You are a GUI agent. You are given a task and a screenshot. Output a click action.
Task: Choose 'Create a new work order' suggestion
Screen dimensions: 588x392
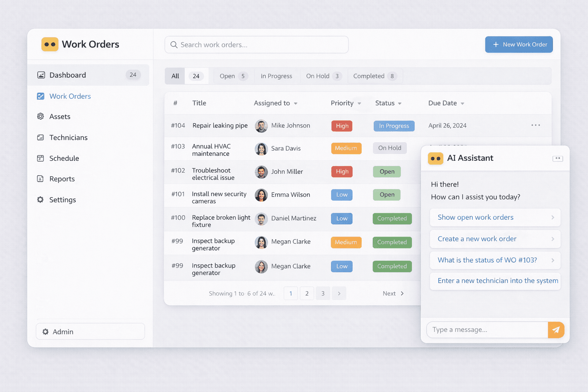click(495, 239)
